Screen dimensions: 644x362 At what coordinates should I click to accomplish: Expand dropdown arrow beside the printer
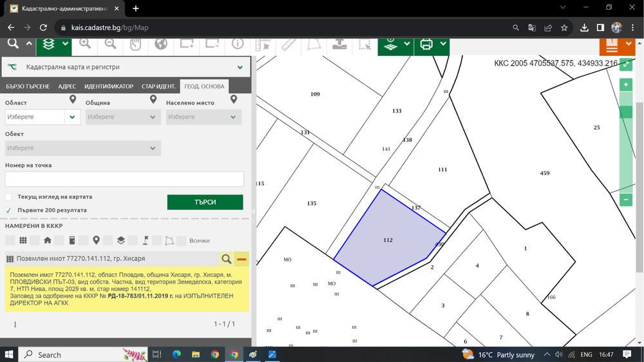pos(443,44)
